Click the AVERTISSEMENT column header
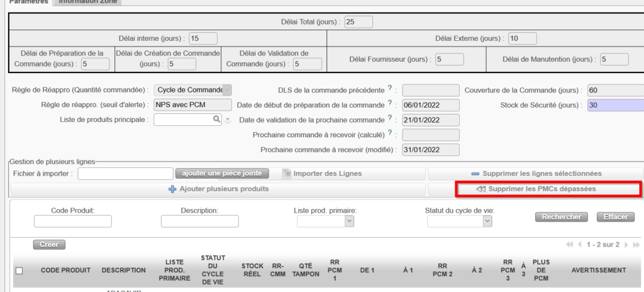Screen dimensions: 644x292 click(x=599, y=270)
